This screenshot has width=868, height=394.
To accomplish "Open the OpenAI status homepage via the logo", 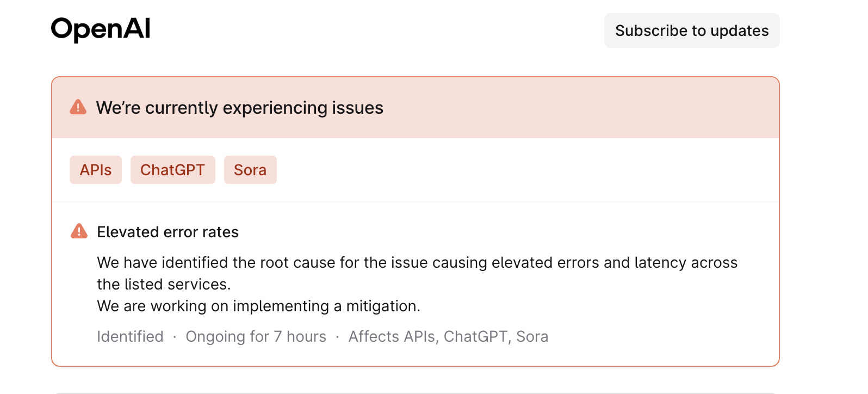I will (x=100, y=29).
